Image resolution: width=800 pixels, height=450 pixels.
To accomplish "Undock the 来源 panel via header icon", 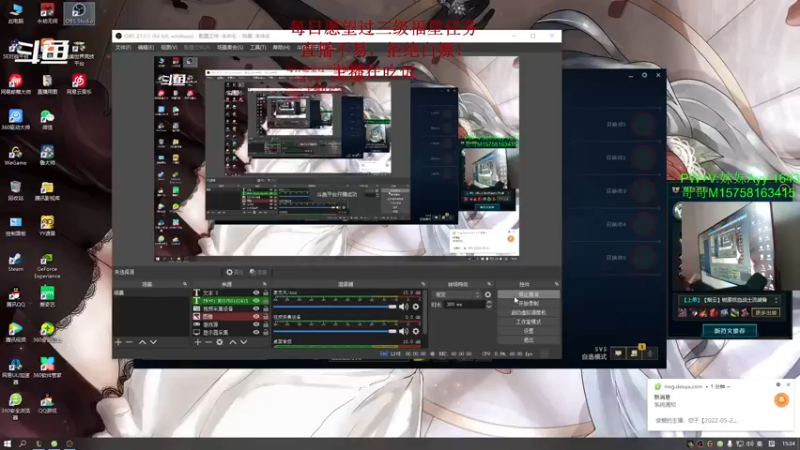I will [264, 284].
